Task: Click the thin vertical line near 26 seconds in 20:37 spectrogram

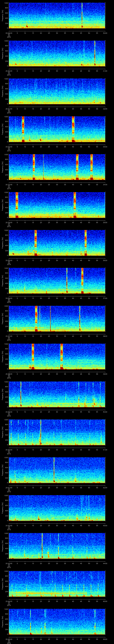Action: 50,318
